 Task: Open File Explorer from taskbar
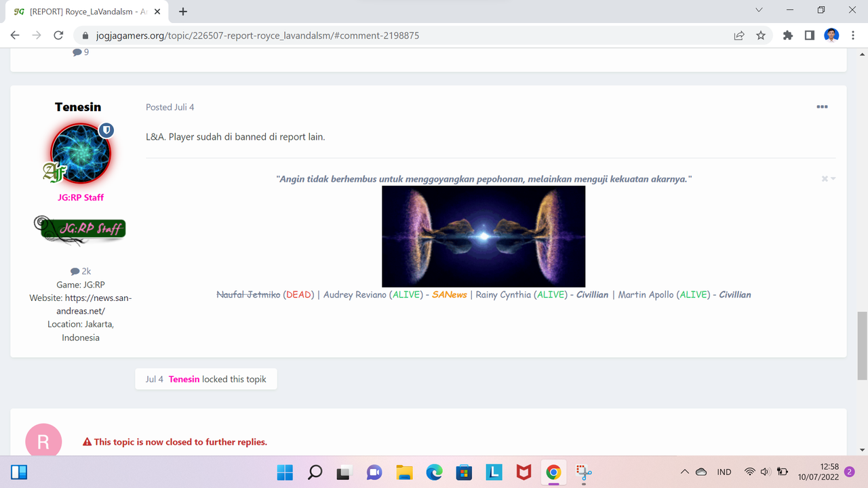[404, 472]
